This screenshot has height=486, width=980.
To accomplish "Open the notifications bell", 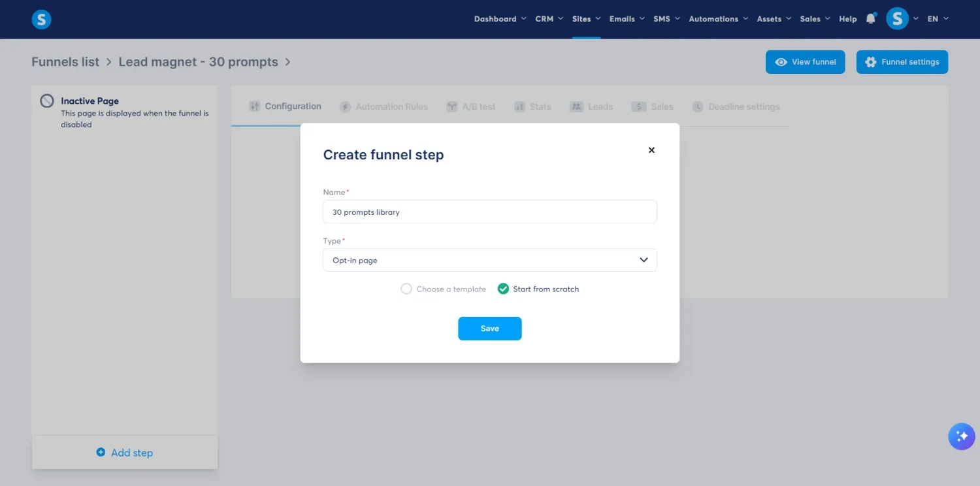I will click(870, 19).
